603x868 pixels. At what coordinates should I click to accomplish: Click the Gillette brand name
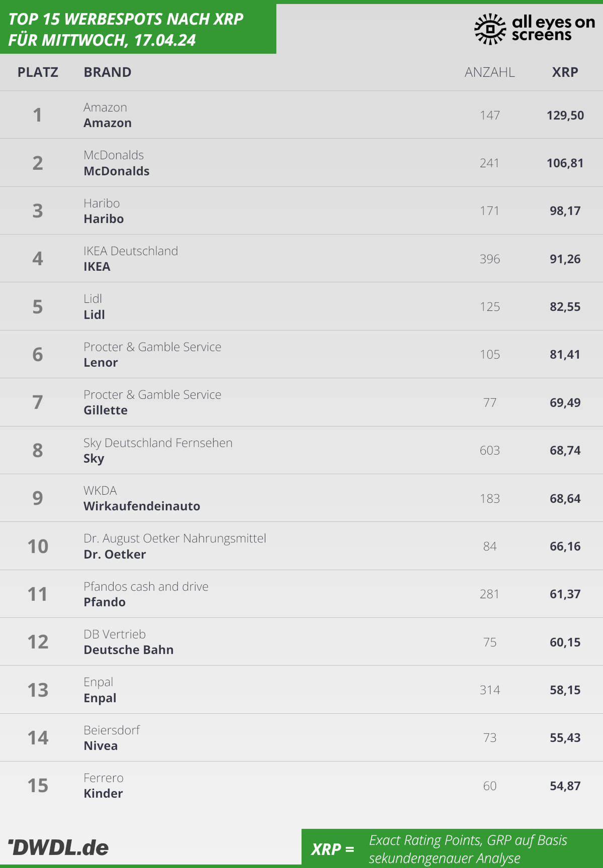pyautogui.click(x=106, y=410)
